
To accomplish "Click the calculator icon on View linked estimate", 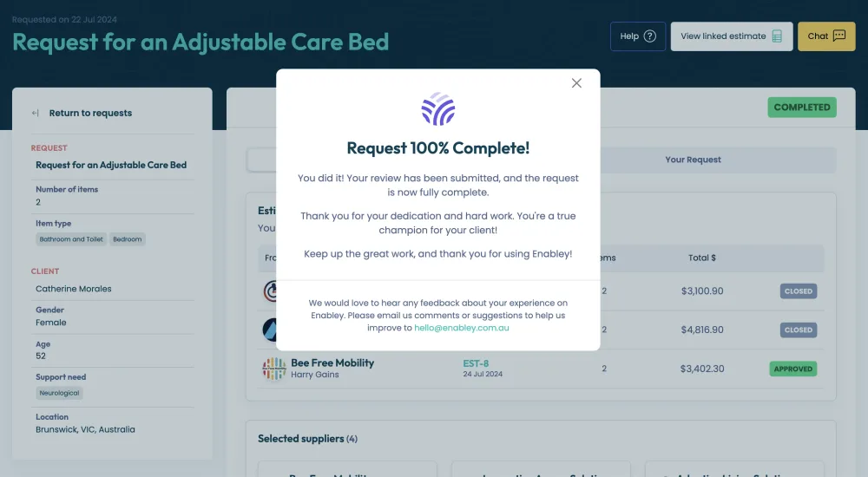I will point(777,36).
